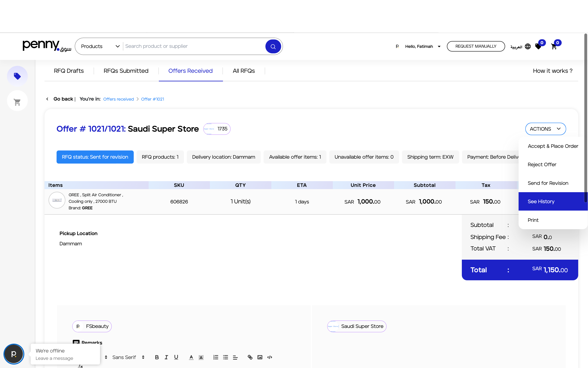Insert a link in remarks editor
Viewport: 588px width, 368px height.
[250, 357]
